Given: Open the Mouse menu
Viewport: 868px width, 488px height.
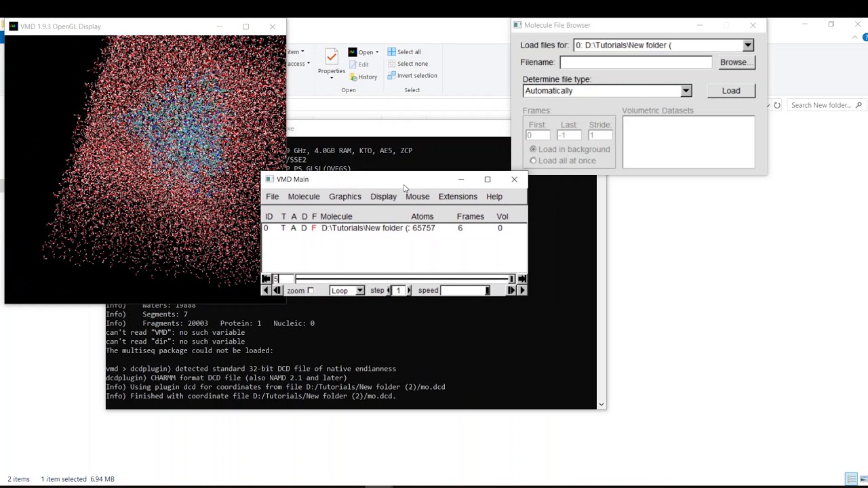Looking at the screenshot, I should coord(418,197).
